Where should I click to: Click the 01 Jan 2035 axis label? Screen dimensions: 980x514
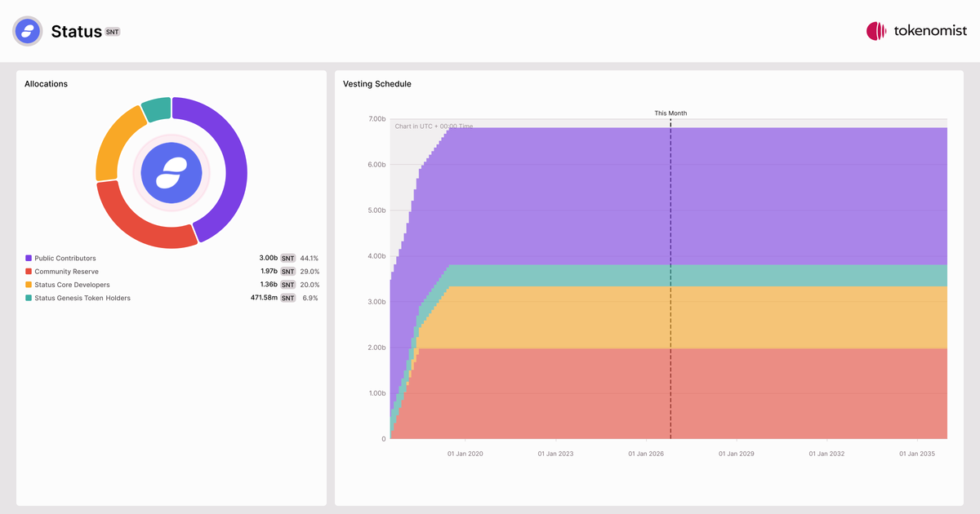(x=919, y=454)
